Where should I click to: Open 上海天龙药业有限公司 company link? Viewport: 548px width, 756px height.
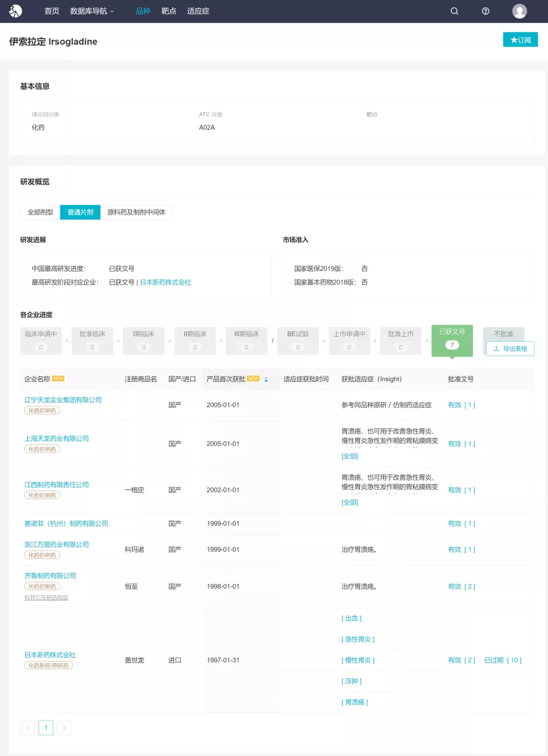click(x=56, y=438)
